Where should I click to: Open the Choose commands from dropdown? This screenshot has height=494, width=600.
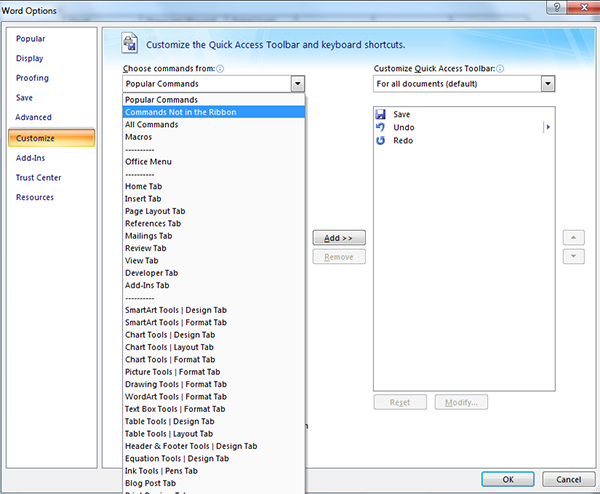(x=297, y=84)
